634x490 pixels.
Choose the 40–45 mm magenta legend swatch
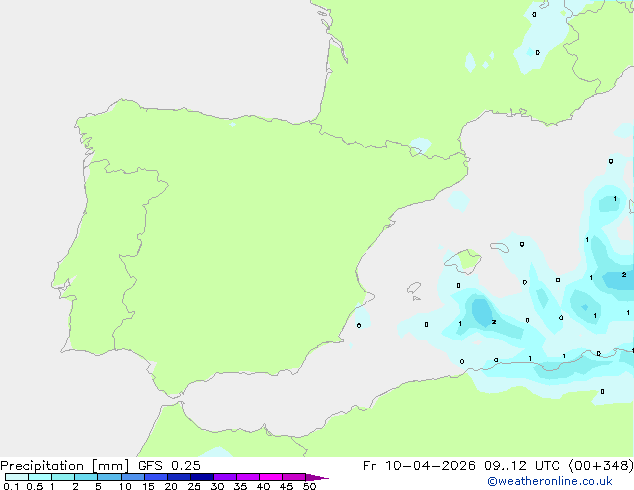tap(271, 477)
